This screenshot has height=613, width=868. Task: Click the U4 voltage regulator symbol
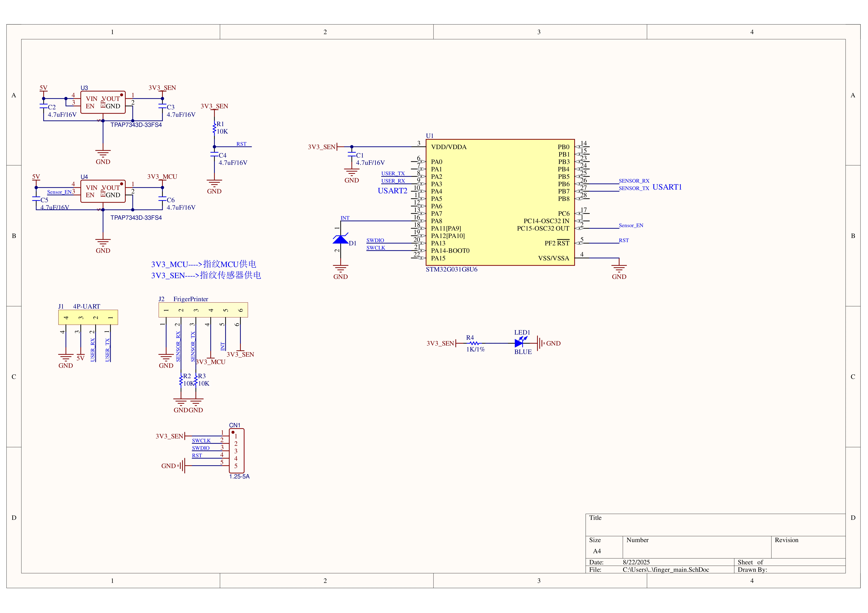[103, 191]
